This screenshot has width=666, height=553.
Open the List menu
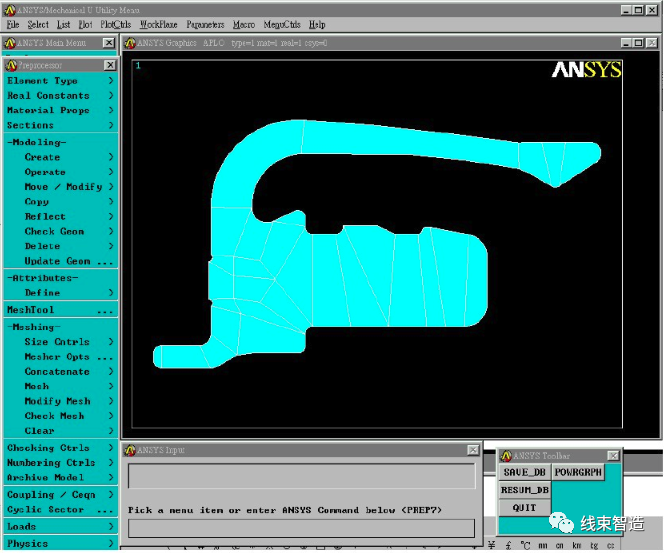click(63, 25)
